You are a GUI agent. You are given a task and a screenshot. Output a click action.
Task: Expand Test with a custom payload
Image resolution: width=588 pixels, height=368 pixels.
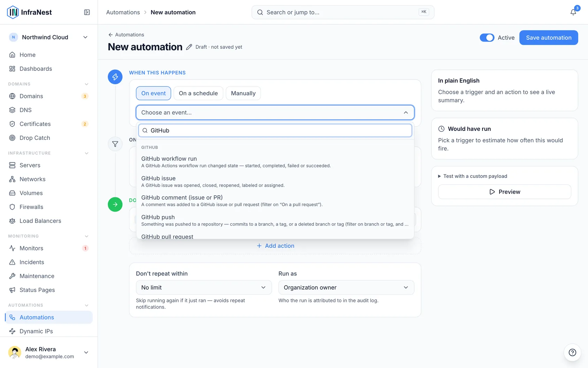click(472, 176)
